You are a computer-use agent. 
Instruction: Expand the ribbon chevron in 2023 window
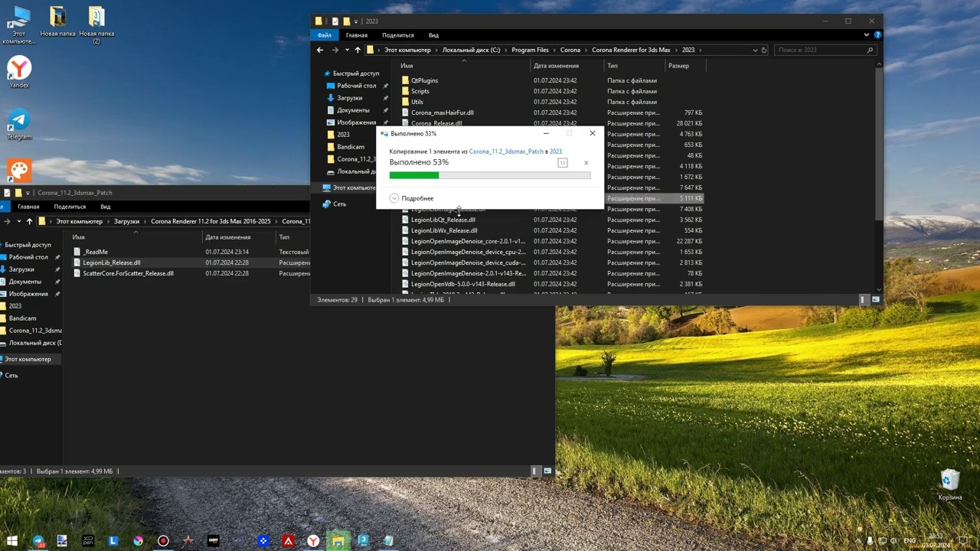(x=867, y=35)
